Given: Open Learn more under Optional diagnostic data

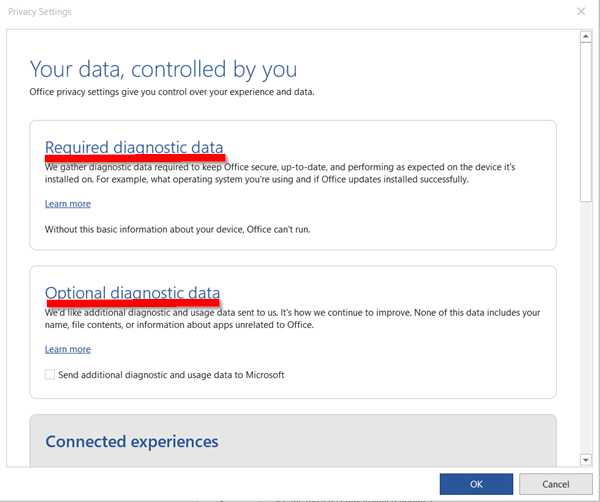Looking at the screenshot, I should [67, 349].
